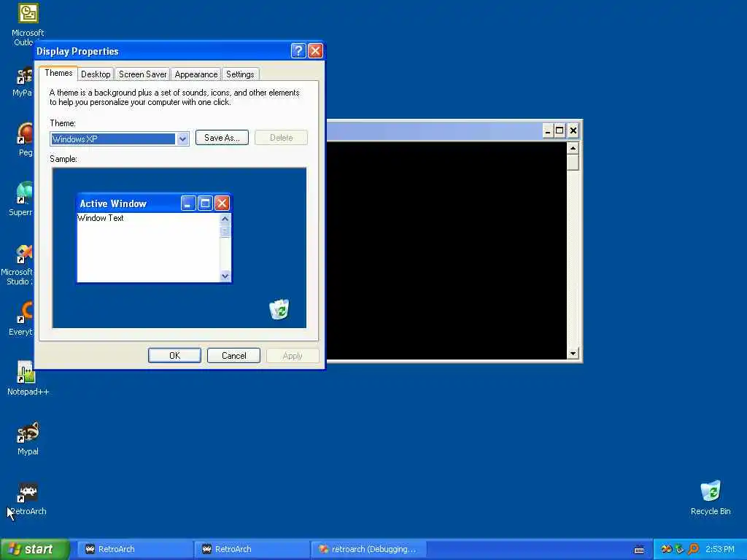Image resolution: width=747 pixels, height=560 pixels.
Task: Click scroll-down arrow in the black window
Action: tap(573, 354)
